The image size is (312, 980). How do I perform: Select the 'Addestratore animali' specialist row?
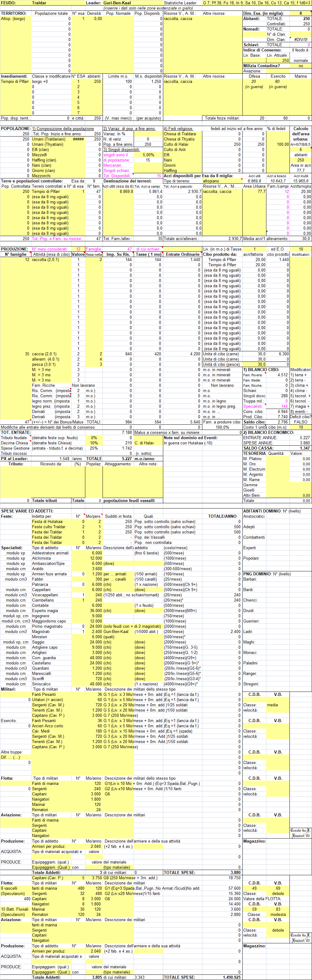50,553
